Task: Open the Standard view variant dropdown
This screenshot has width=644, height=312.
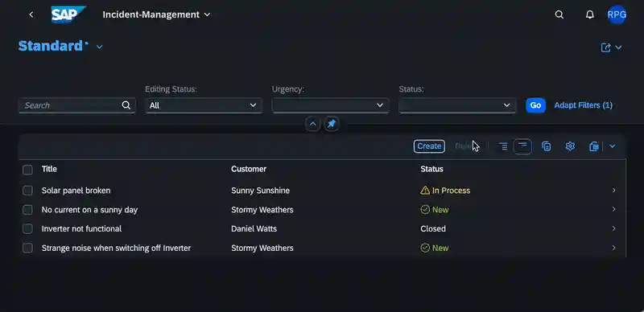Action: pos(99,47)
